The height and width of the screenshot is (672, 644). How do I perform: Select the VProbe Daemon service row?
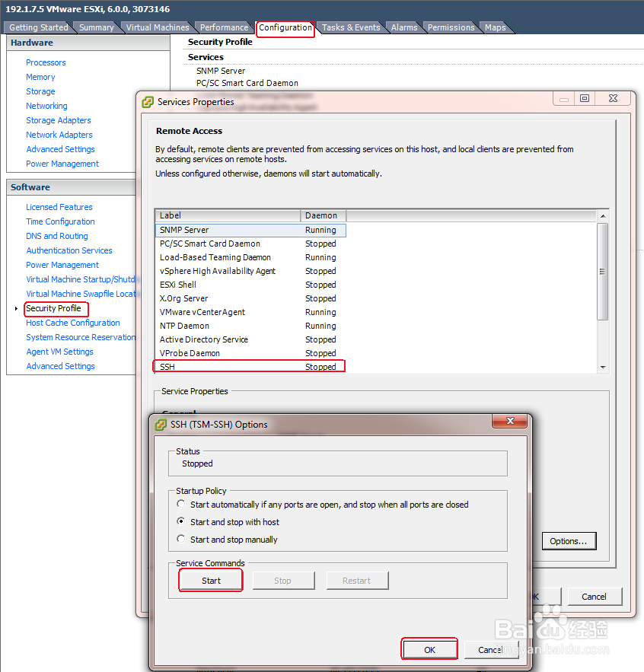click(250, 354)
